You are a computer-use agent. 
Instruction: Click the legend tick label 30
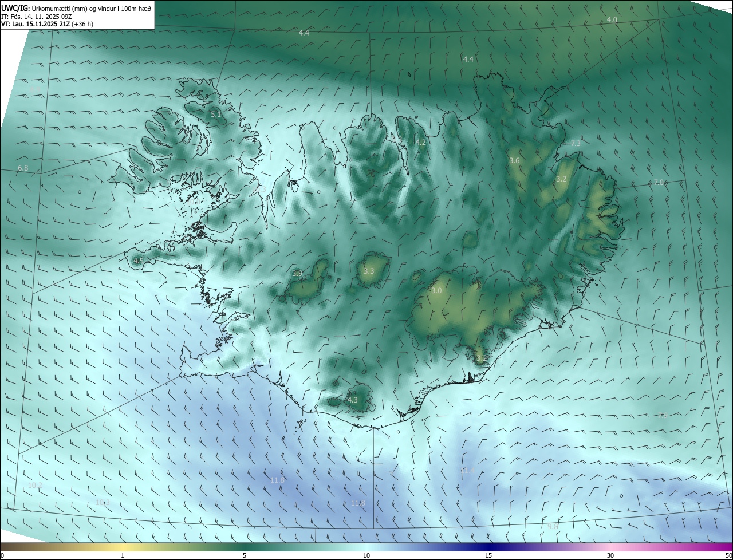pos(610,555)
